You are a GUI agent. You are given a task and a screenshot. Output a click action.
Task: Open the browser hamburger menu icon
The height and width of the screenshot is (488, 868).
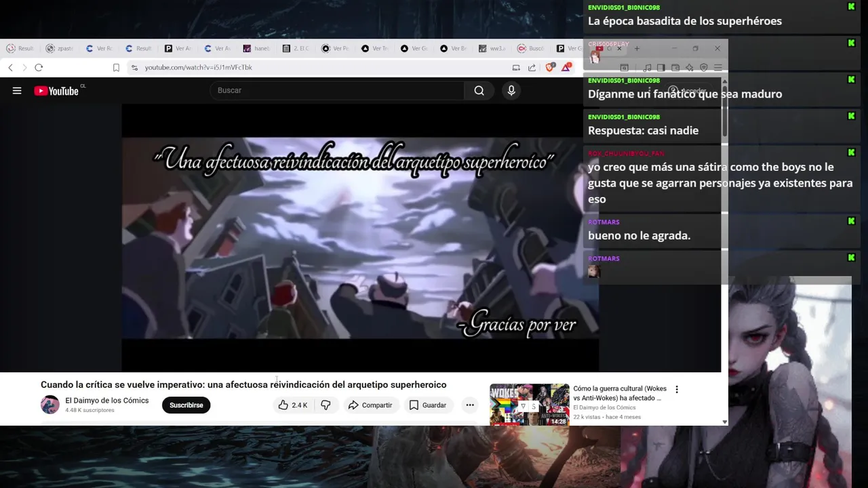point(718,68)
